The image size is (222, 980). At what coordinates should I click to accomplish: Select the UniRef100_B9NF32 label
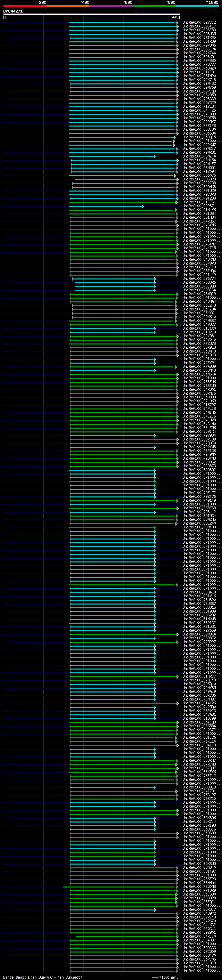click(199, 84)
